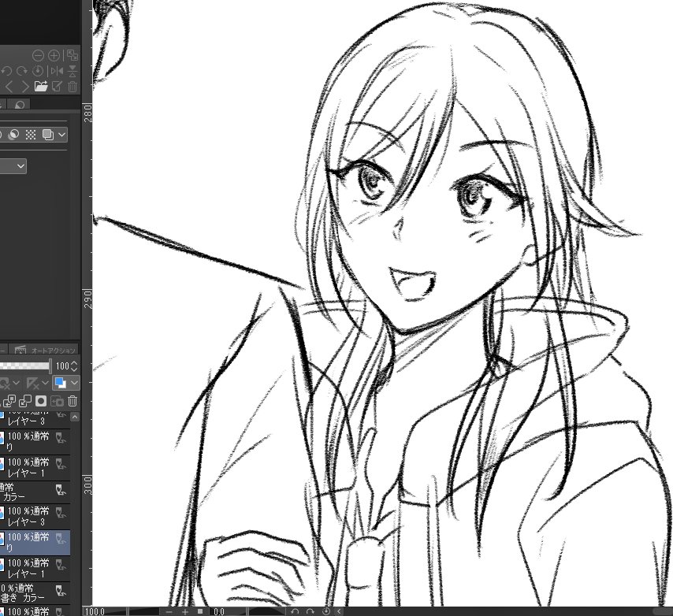
Task: Flip the canvas vertically in Navigator
Action: pos(73,71)
